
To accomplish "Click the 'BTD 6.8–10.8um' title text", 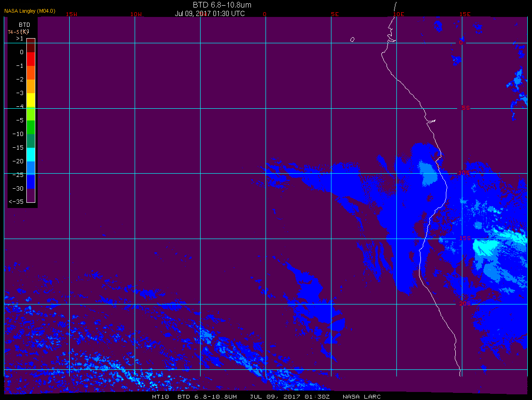I will point(222,5).
